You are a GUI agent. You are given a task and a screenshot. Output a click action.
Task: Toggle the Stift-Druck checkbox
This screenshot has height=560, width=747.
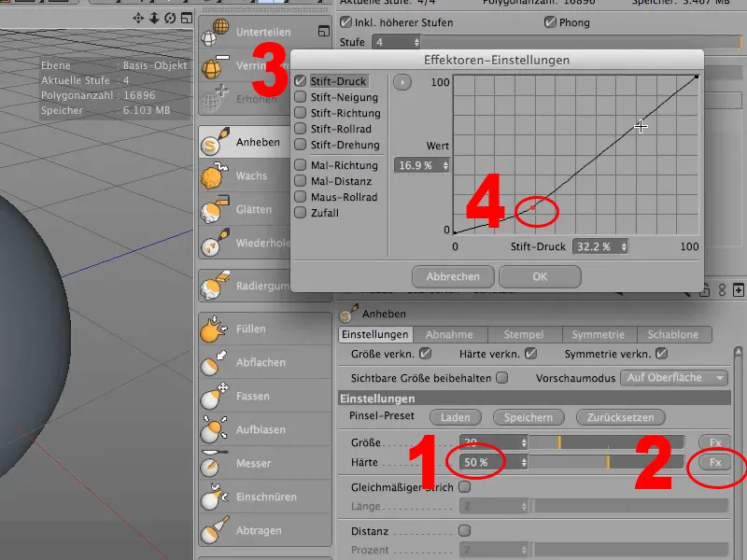tap(300, 81)
